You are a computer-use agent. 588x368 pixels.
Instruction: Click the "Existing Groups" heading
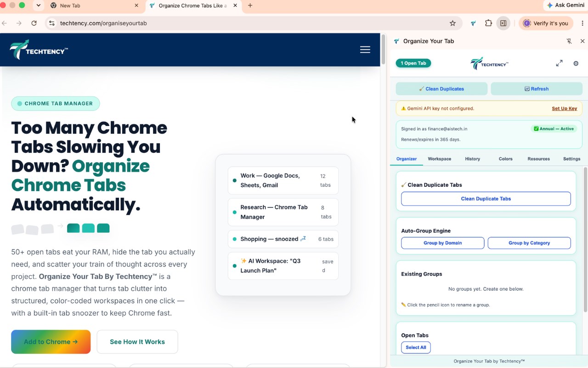(x=422, y=274)
